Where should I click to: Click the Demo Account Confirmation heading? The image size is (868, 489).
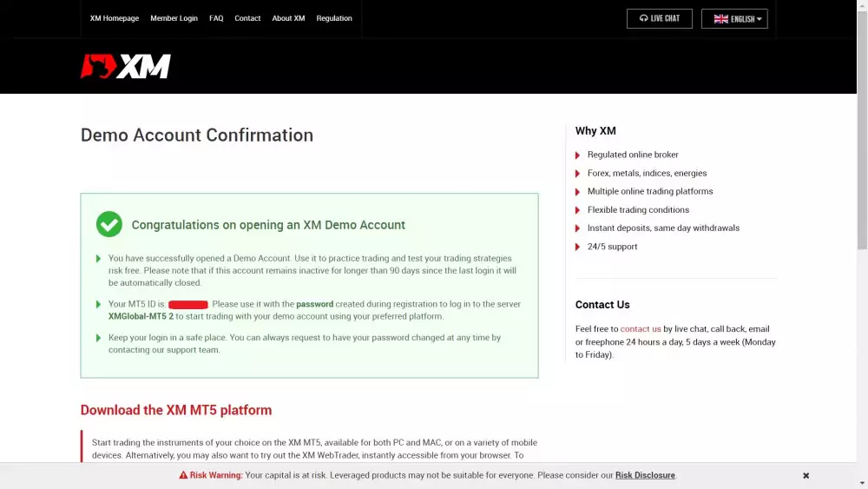pos(197,135)
